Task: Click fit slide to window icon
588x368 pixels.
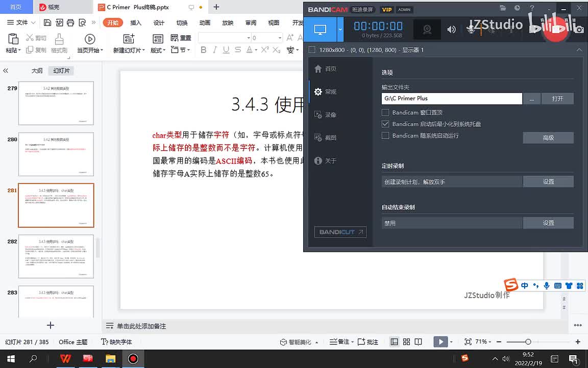Action: [468, 342]
